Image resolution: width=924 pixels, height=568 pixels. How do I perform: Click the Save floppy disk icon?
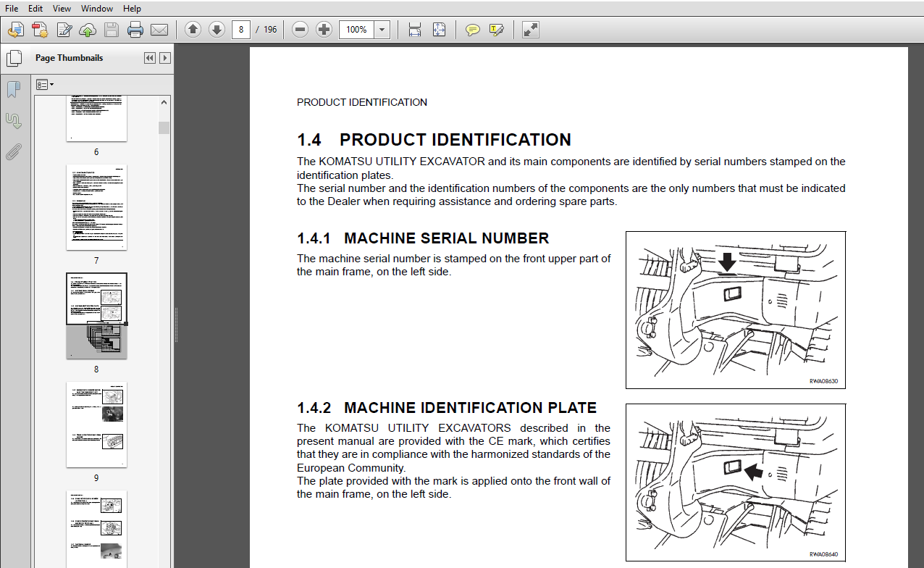(112, 30)
